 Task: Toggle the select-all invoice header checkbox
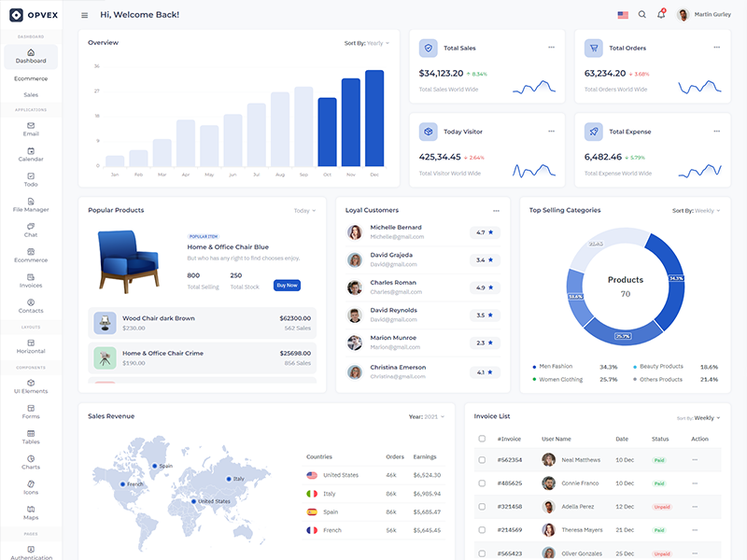click(x=482, y=439)
